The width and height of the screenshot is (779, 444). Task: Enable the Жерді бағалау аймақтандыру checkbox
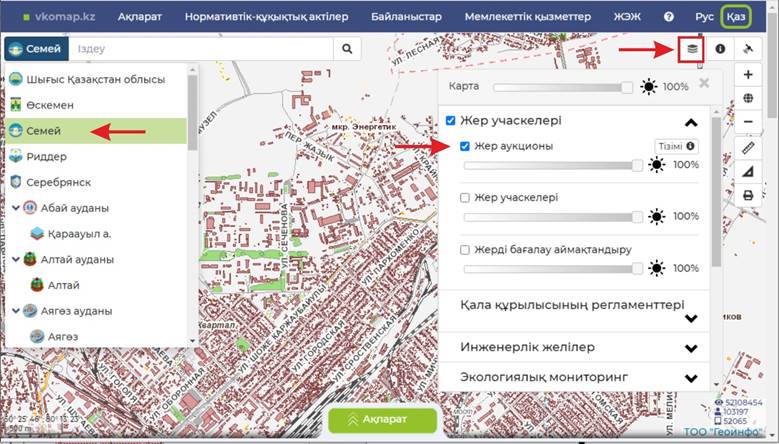tap(465, 250)
